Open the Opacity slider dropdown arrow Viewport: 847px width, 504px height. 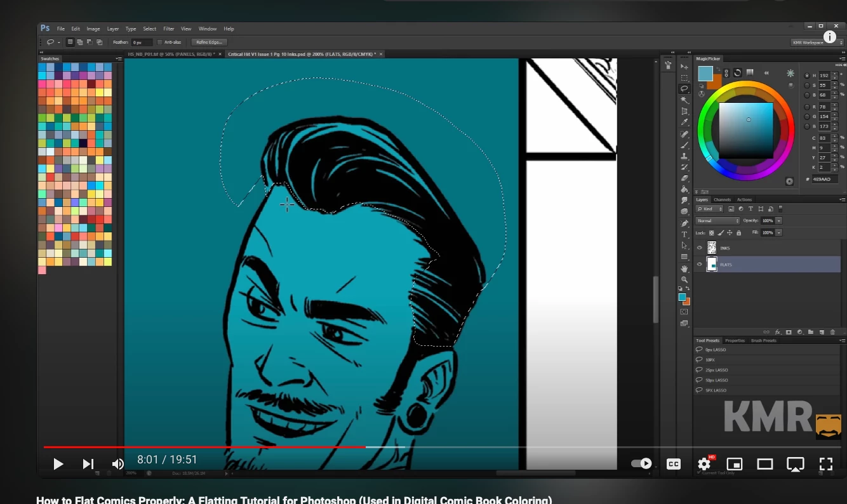779,220
